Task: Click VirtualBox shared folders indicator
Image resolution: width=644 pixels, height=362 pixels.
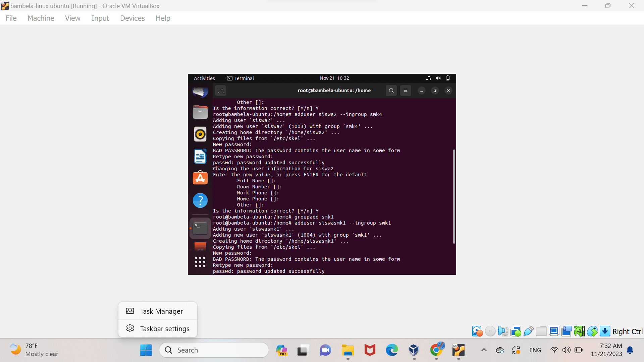Action: pyautogui.click(x=541, y=331)
